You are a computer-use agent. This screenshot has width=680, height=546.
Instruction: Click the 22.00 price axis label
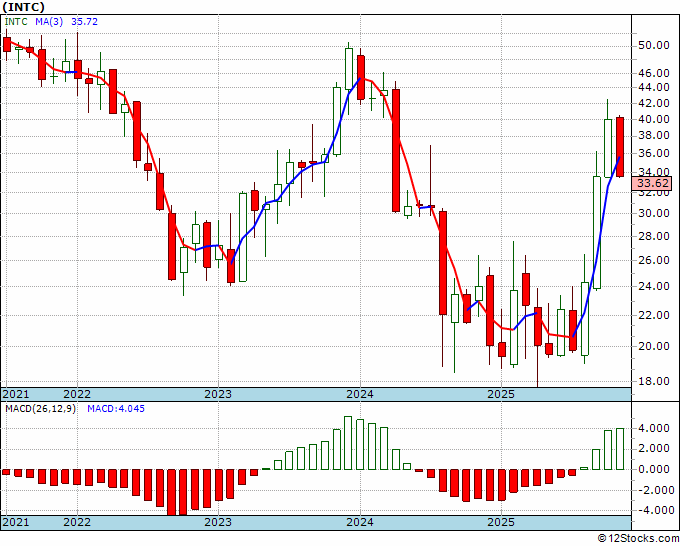click(x=654, y=315)
